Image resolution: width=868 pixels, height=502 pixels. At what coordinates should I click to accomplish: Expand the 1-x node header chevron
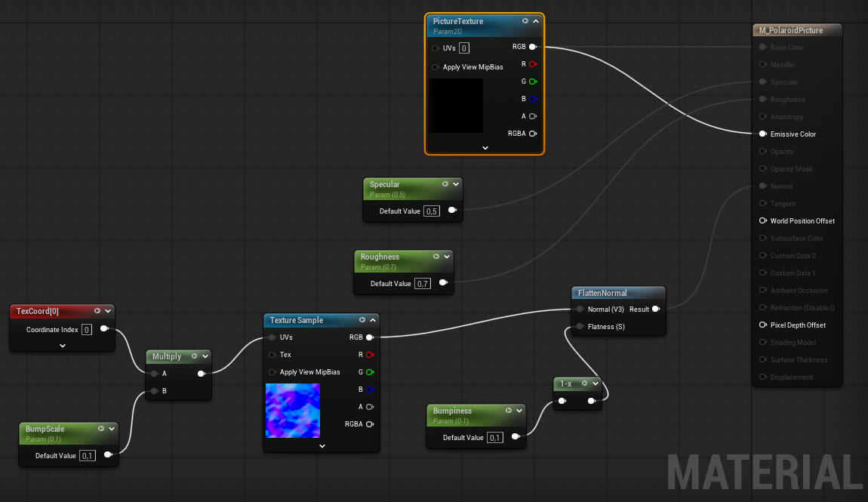(x=596, y=383)
